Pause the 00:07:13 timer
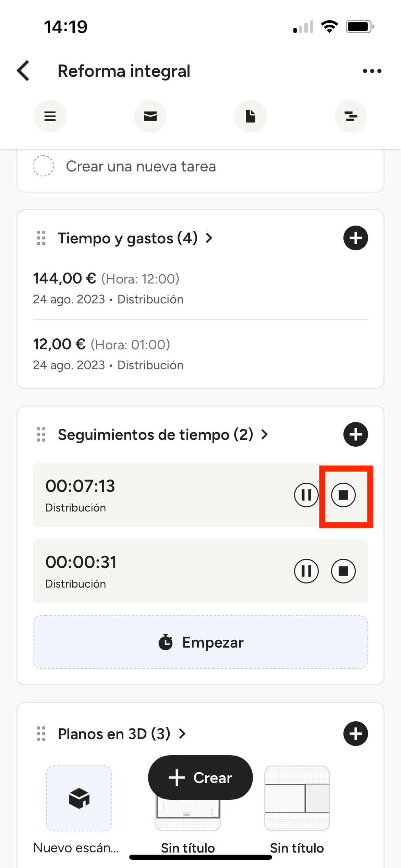Image resolution: width=401 pixels, height=868 pixels. point(306,495)
